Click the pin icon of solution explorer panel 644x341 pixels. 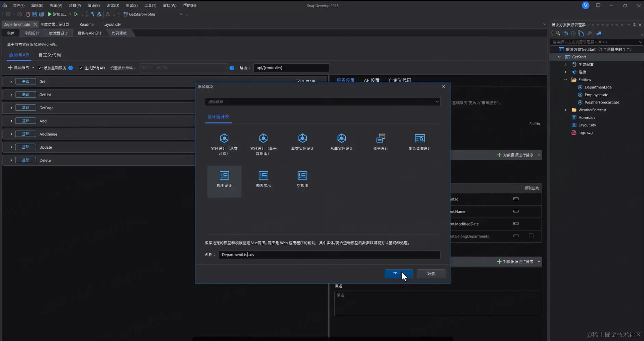[634, 25]
